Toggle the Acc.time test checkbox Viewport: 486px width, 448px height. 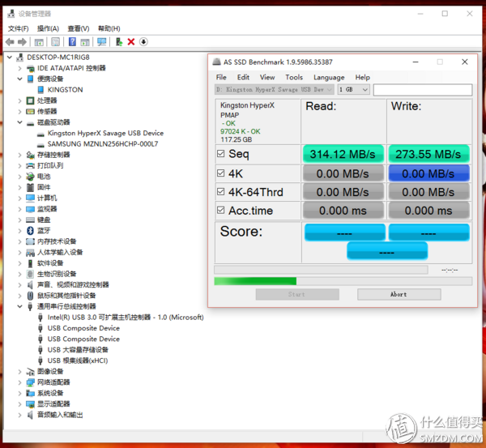pyautogui.click(x=221, y=211)
